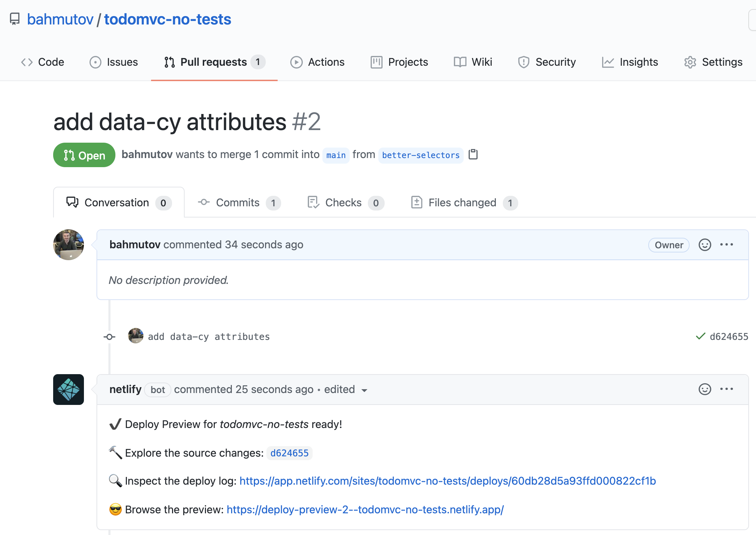Click the small commit author avatar
The width and height of the screenshot is (756, 535).
[x=136, y=336]
